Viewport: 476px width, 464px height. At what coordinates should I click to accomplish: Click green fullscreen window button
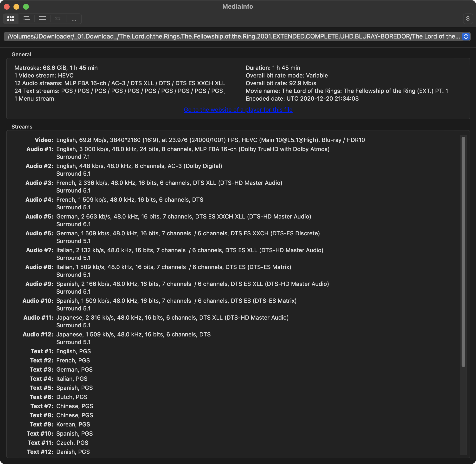click(26, 6)
